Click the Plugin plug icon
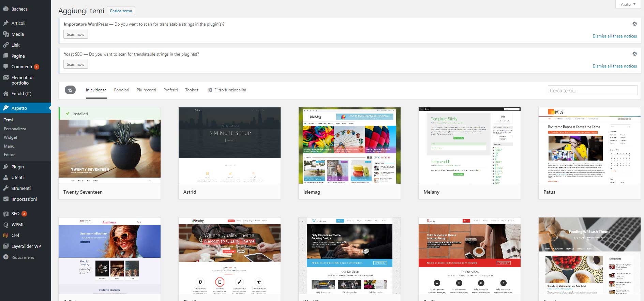 pos(6,167)
